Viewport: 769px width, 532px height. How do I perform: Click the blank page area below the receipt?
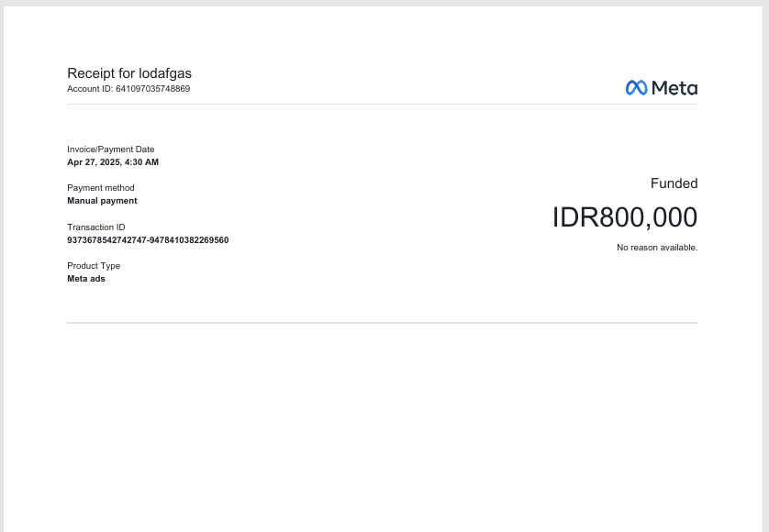pyautogui.click(x=382, y=422)
